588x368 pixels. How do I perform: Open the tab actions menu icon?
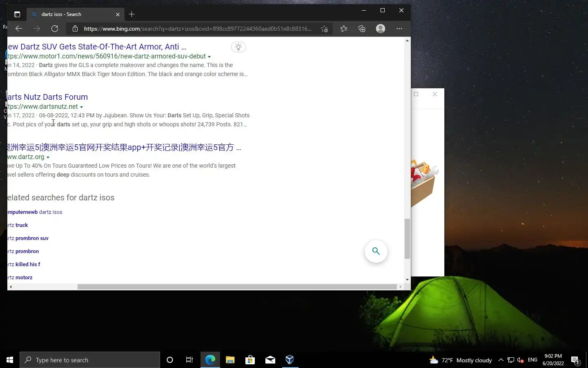tap(17, 14)
